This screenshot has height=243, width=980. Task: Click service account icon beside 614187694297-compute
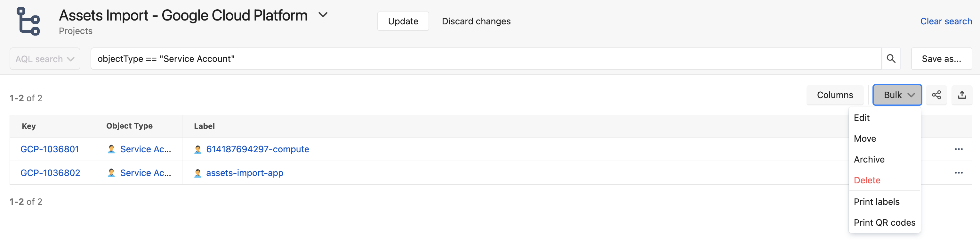[x=198, y=149]
